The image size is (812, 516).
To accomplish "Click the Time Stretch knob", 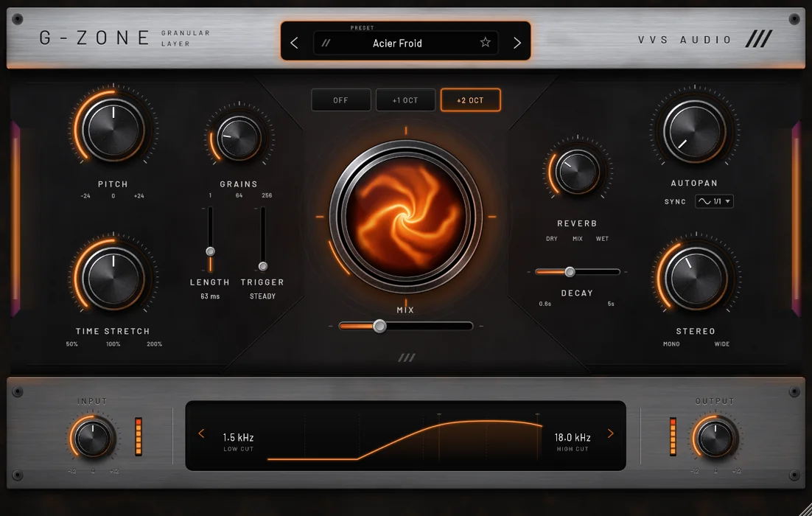I will tap(113, 279).
